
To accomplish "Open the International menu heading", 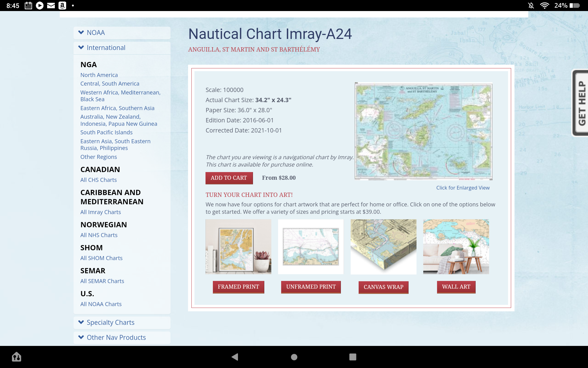I will tap(106, 48).
